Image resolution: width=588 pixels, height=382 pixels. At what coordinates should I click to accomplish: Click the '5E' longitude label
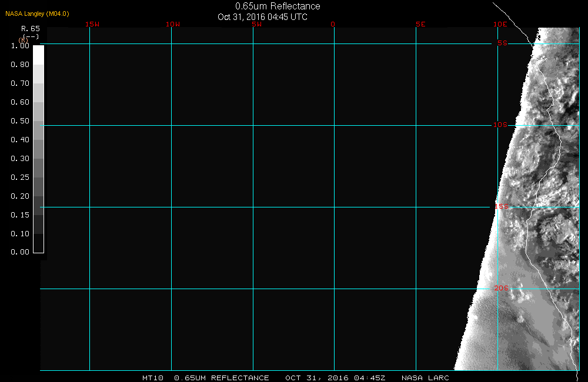point(420,24)
